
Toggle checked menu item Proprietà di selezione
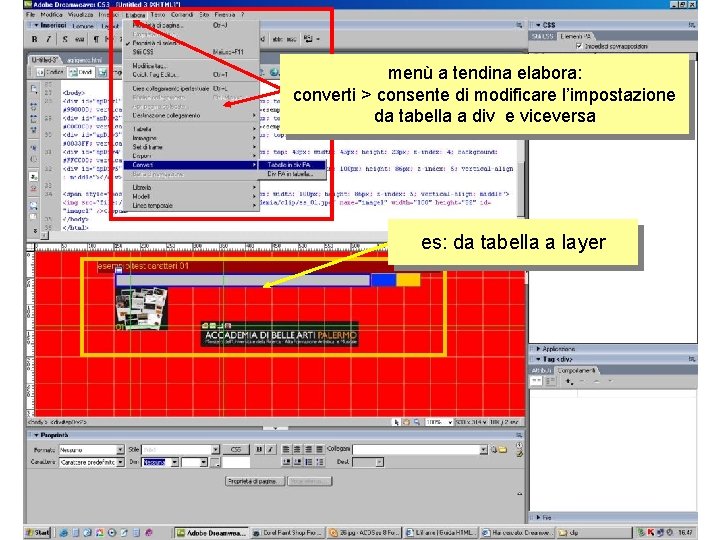point(153,43)
